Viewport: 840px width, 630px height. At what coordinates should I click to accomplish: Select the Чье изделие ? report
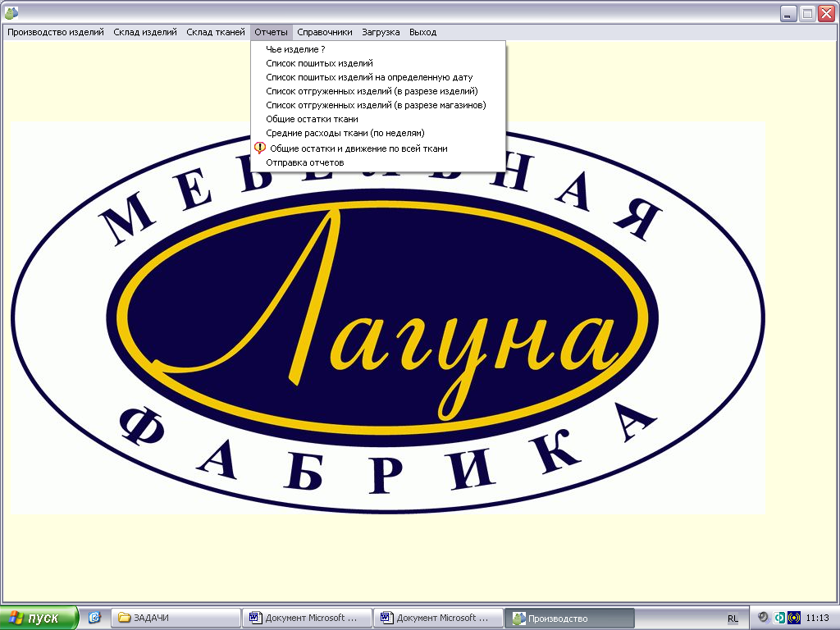point(378,49)
